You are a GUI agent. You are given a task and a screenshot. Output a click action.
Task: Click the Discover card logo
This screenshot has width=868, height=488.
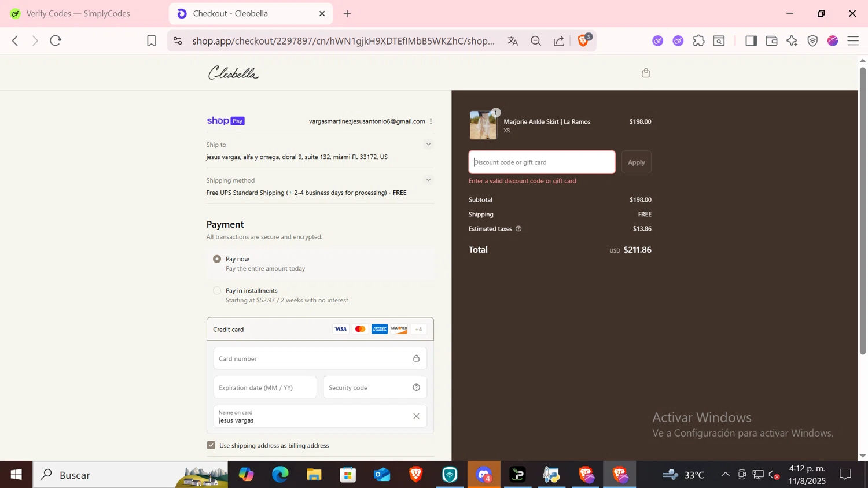click(399, 329)
